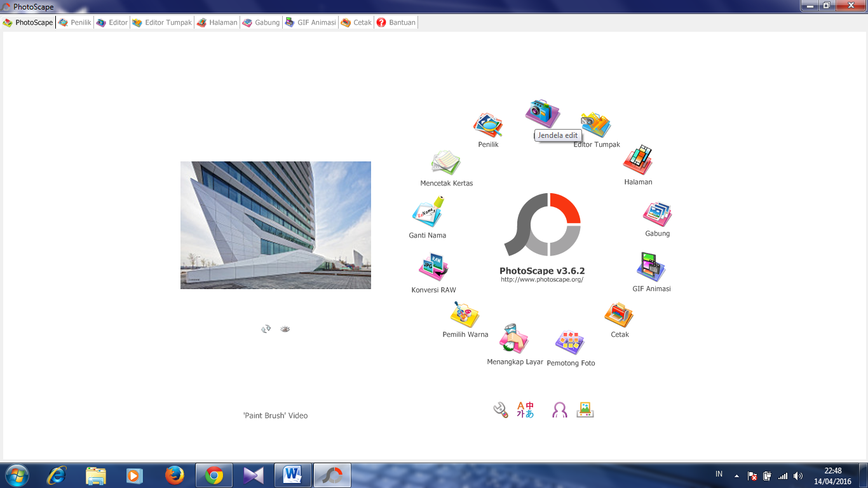Open the Pemotong Foto icon
Image resolution: width=868 pixels, height=488 pixels.
570,343
